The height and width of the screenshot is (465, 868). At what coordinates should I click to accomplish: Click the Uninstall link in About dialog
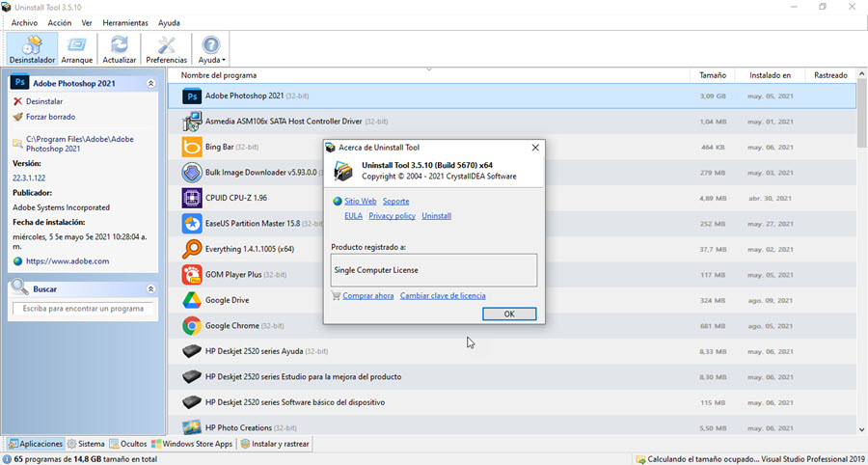[x=436, y=216]
